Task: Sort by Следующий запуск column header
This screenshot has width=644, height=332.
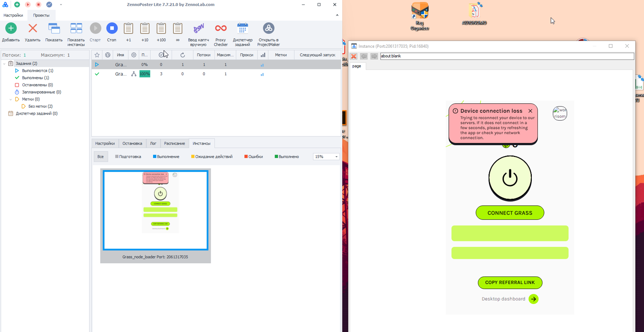Action: tap(318, 55)
